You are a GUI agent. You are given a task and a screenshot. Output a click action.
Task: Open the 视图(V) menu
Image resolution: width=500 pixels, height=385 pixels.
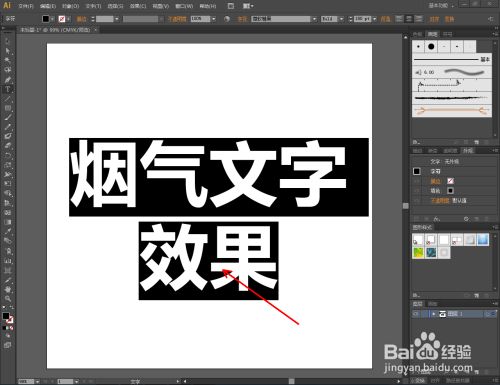pyautogui.click(x=161, y=6)
